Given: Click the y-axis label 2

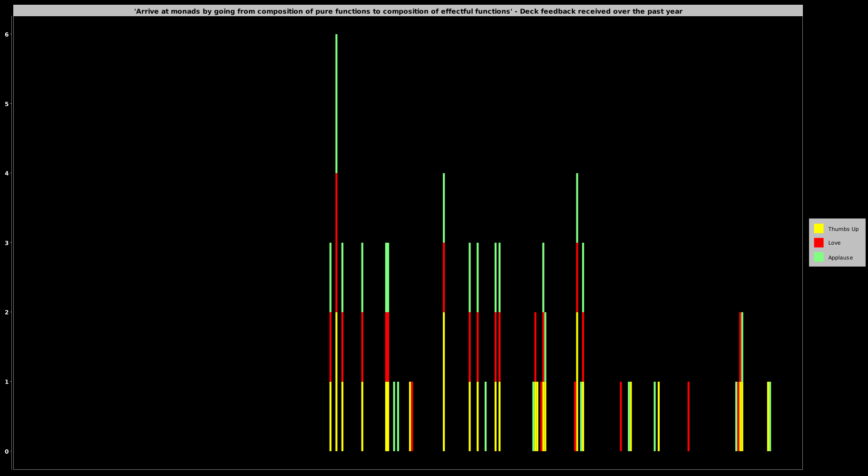Looking at the screenshot, I should coord(7,312).
